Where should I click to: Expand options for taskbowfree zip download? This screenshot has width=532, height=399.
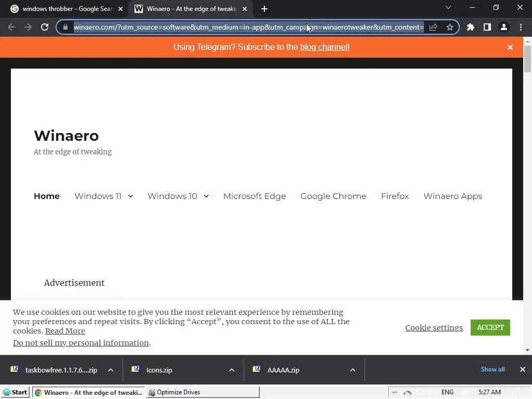click(x=111, y=370)
